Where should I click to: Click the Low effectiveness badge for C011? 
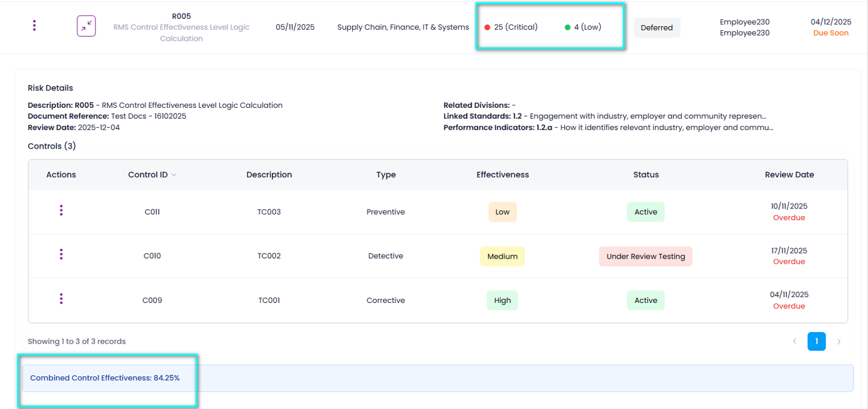(x=502, y=212)
